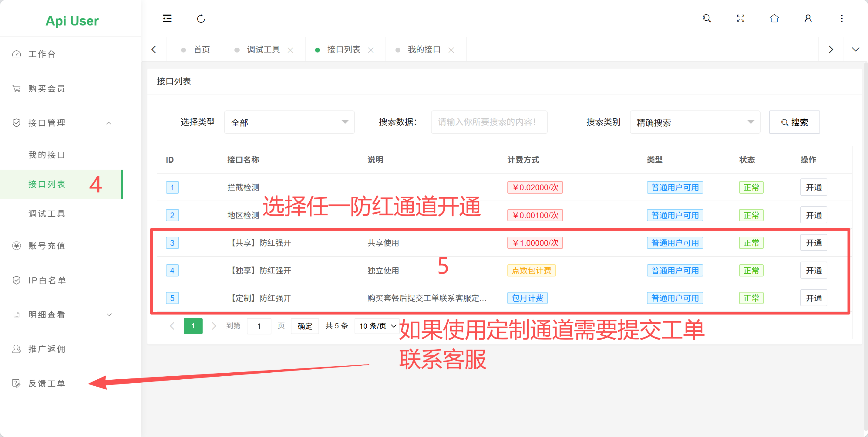This screenshot has height=437, width=868.
Task: Toggle fullscreen with the expand icon
Action: (x=740, y=18)
